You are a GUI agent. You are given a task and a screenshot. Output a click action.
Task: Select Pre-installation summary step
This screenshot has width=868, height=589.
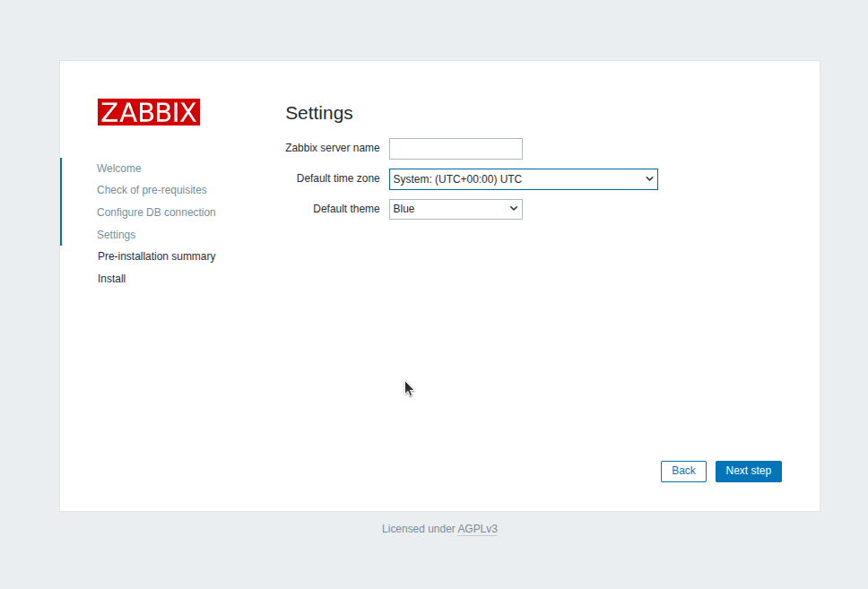(157, 256)
